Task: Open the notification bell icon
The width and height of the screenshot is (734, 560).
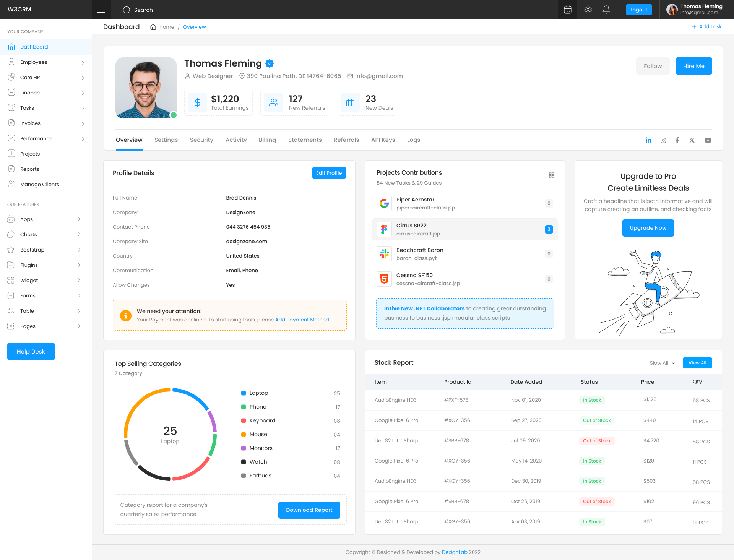Action: click(x=606, y=9)
